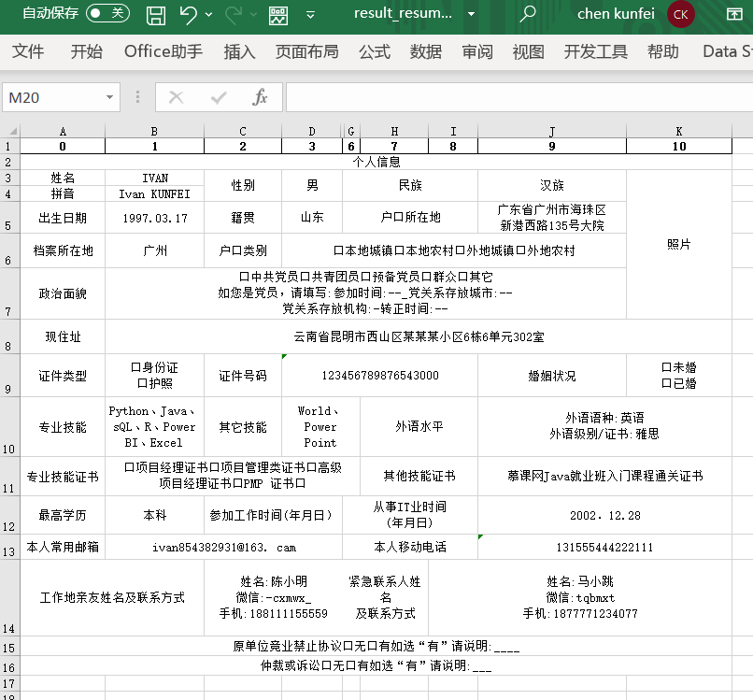Click the cell containing Ivan KUNFEI
This screenshot has height=700, width=753.
[x=154, y=193]
